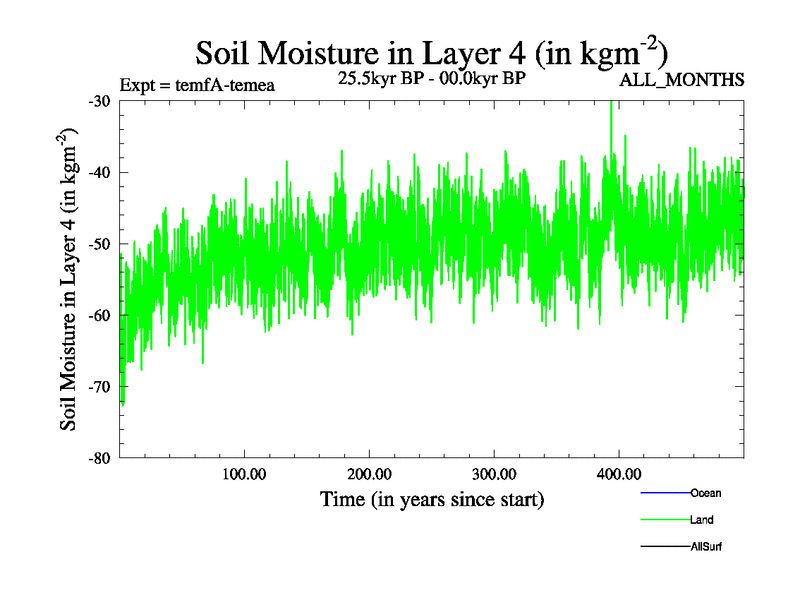Select the Ocean legend label
The height and width of the screenshot is (600, 800).
click(705, 493)
